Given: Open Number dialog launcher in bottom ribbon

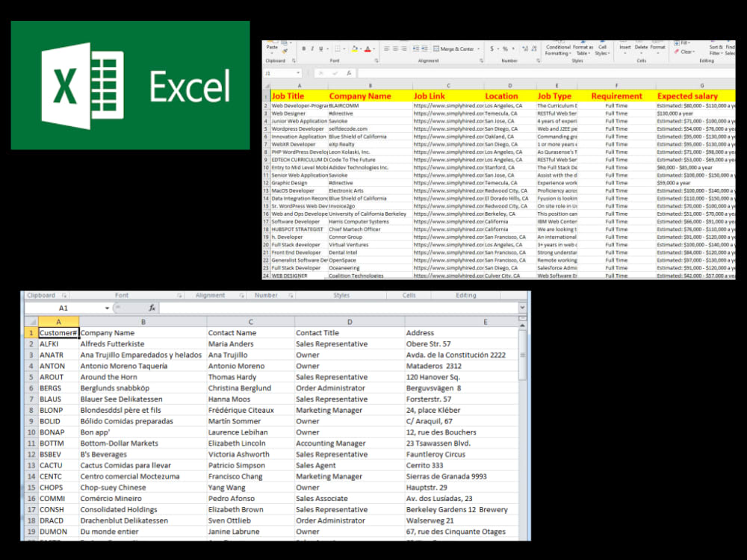Looking at the screenshot, I should tap(291, 296).
